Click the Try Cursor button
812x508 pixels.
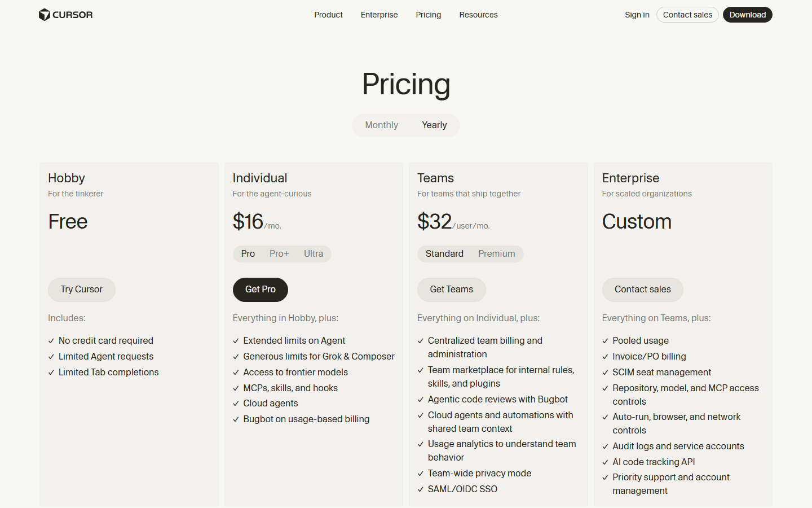click(82, 290)
